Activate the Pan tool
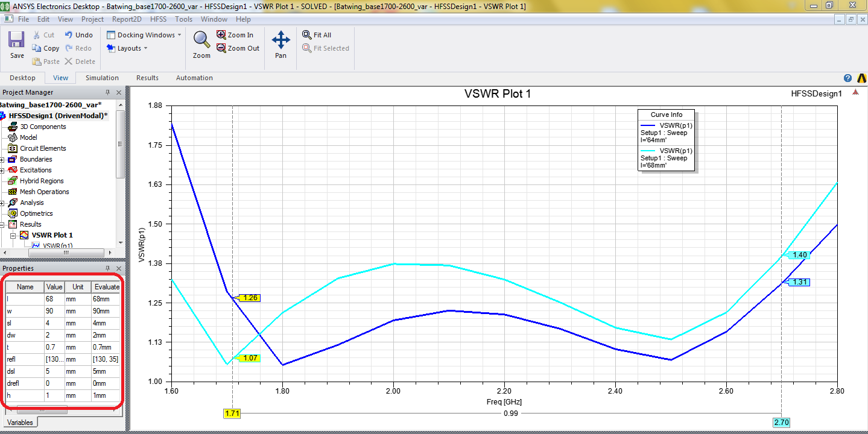868x434 pixels. [280, 41]
